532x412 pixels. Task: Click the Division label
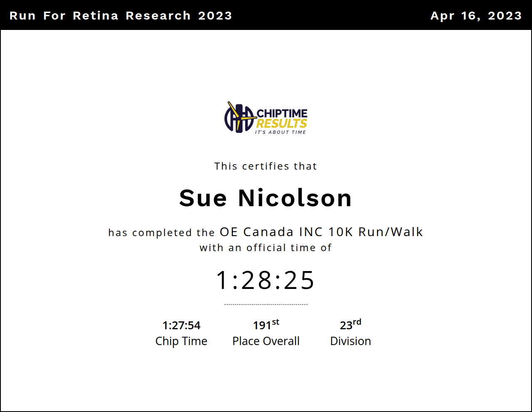pyautogui.click(x=350, y=341)
